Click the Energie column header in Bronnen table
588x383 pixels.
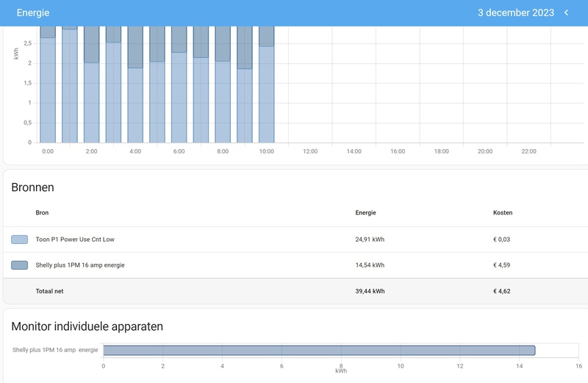coord(365,212)
